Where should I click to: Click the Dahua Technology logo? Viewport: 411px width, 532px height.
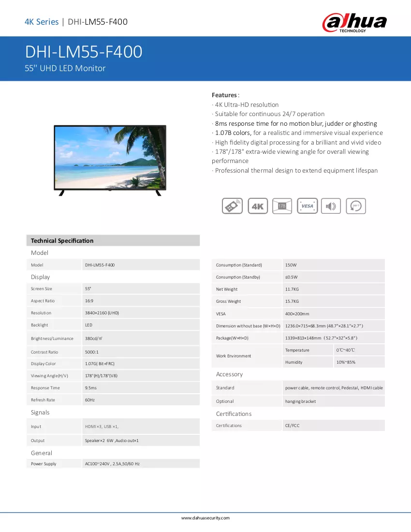tap(354, 22)
